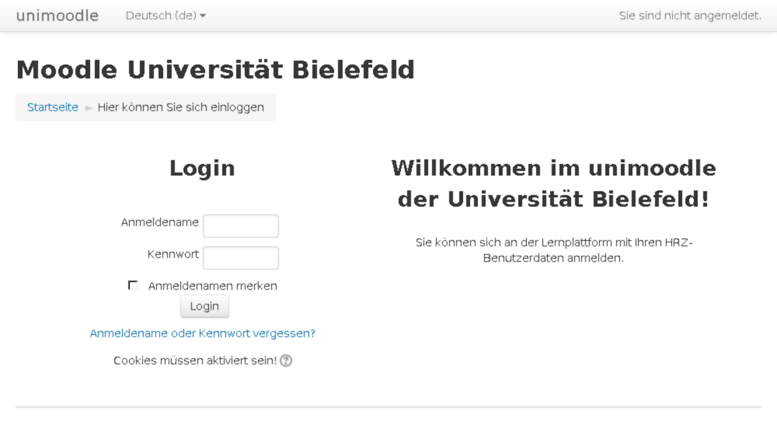Tick the Anmeldenamen merken checkbox

point(133,285)
